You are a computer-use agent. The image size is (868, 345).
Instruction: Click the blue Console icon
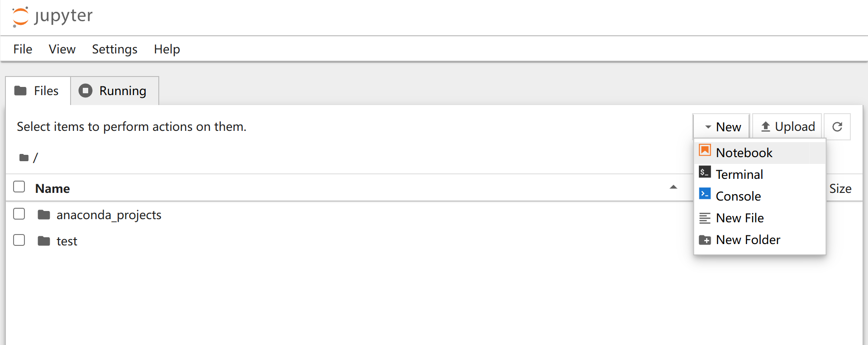(705, 194)
